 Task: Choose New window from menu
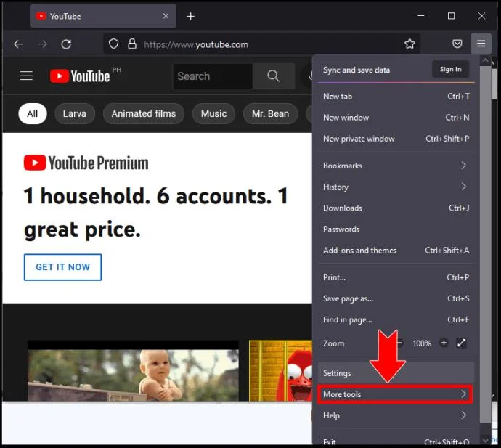point(396,118)
